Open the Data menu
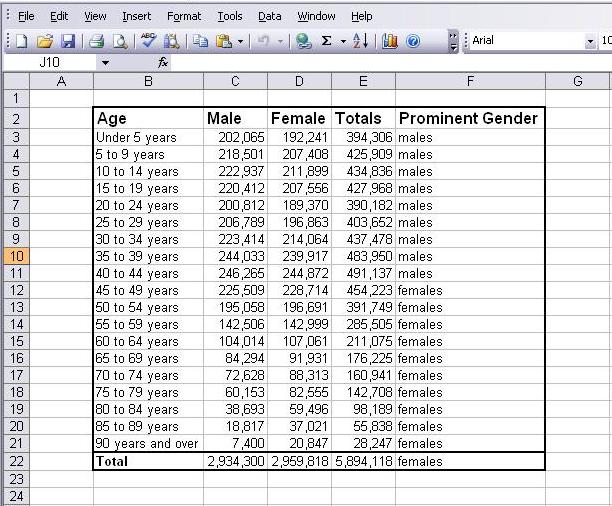The image size is (612, 506). 269,16
